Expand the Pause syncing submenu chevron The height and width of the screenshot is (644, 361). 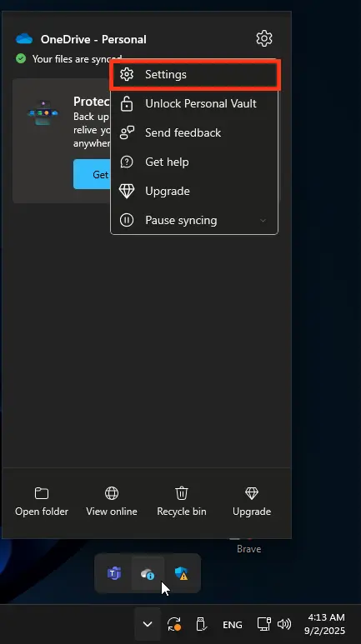(x=263, y=221)
